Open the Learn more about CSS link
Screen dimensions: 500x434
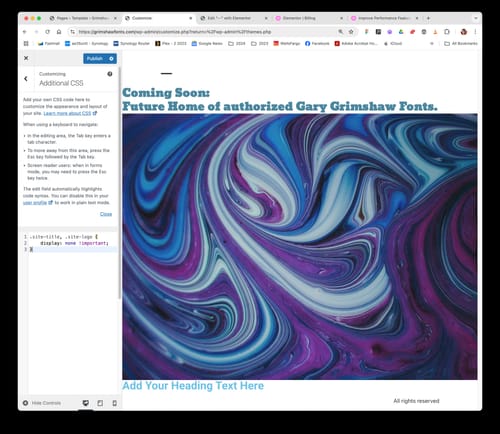(x=70, y=113)
